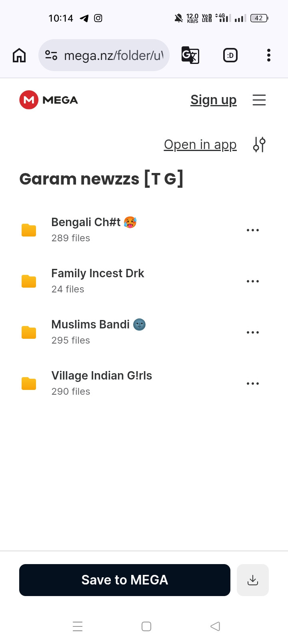
Task: Expand options for the 295 files folder
Action: 253,332
